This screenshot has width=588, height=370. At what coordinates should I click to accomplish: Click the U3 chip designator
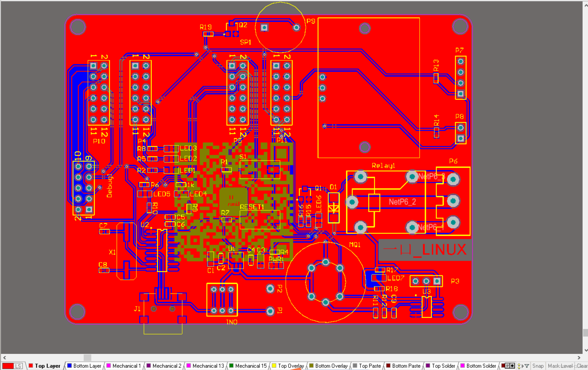coord(427,291)
